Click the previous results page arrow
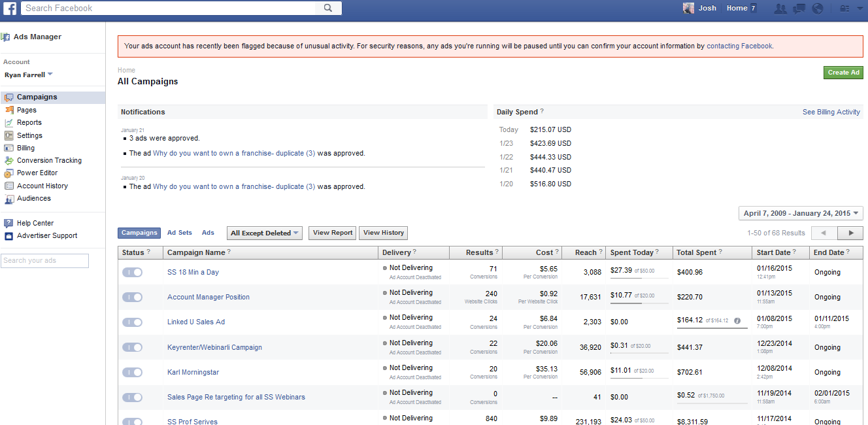Viewport: 868px width, 425px height. 824,233
